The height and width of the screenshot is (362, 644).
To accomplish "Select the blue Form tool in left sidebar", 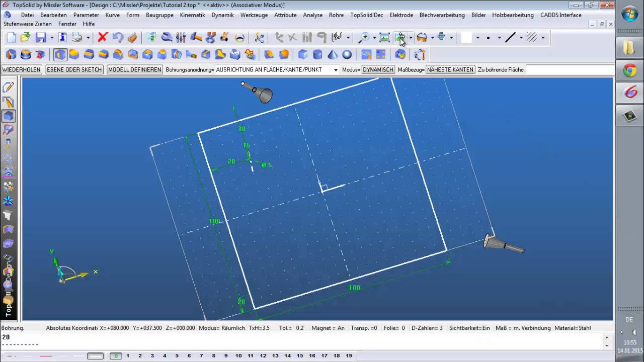I will (9, 116).
